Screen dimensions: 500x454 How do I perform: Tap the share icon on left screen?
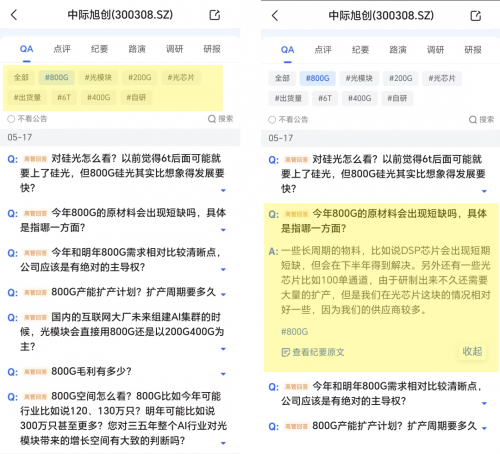[215, 15]
